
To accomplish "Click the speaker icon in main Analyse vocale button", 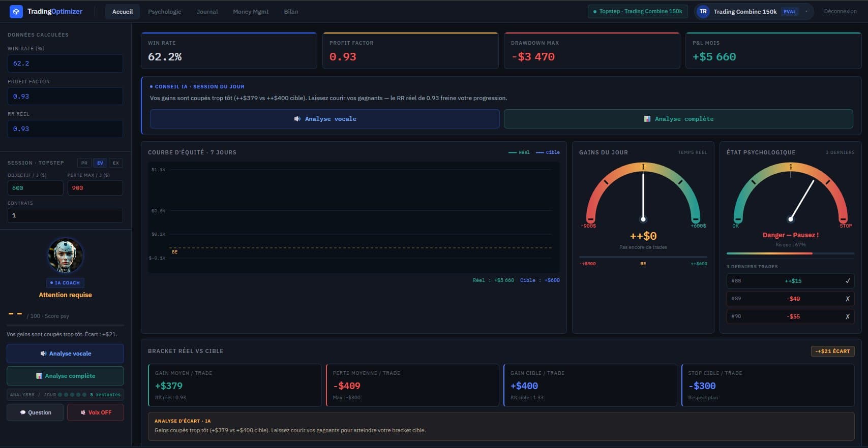I will tap(297, 119).
